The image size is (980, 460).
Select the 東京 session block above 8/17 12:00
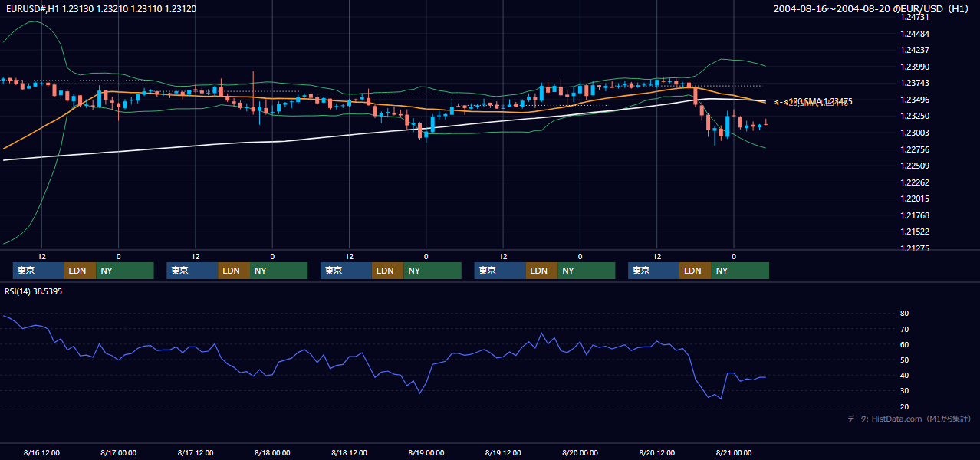pos(192,271)
